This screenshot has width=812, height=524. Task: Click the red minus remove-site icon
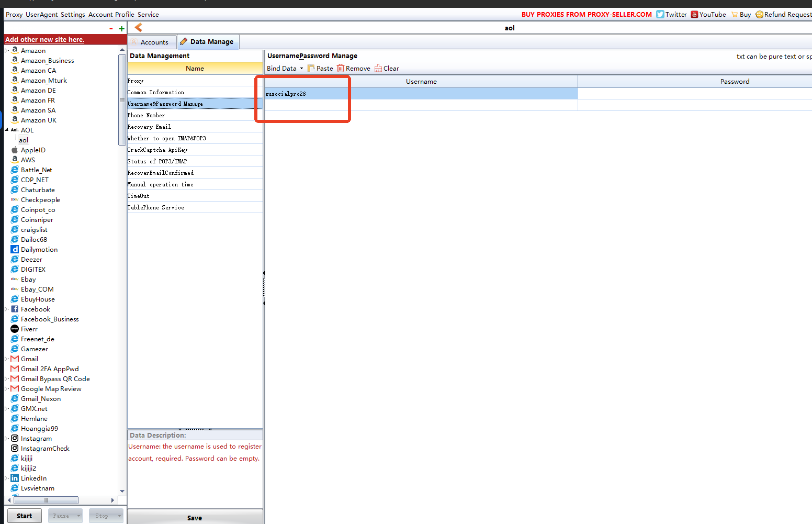pos(111,29)
